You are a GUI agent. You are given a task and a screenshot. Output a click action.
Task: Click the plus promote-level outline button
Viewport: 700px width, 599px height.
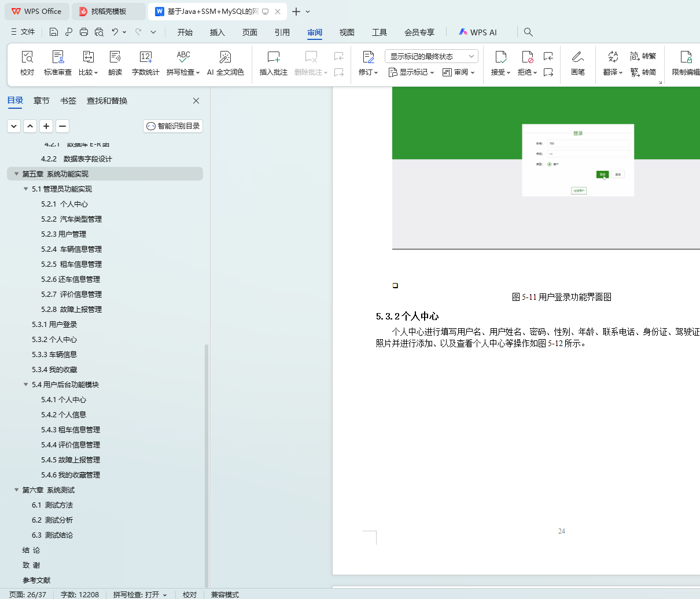(x=46, y=126)
